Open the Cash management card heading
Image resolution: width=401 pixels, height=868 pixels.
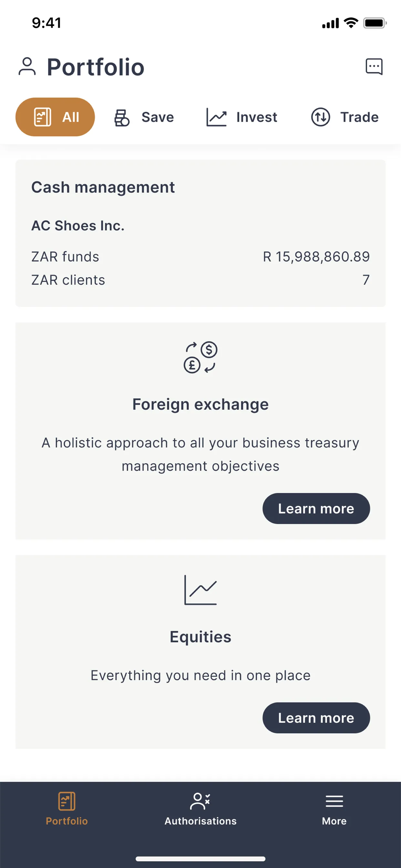103,187
